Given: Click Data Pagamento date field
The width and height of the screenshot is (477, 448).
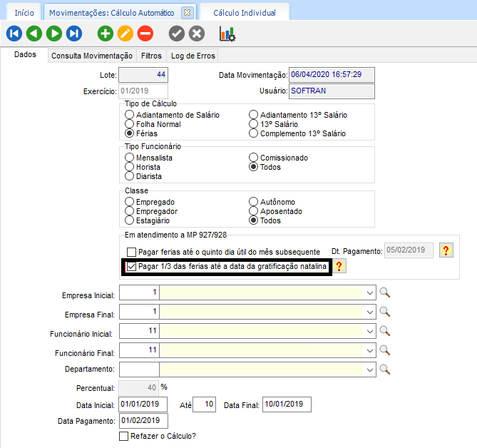Looking at the screenshot, I should (x=143, y=421).
